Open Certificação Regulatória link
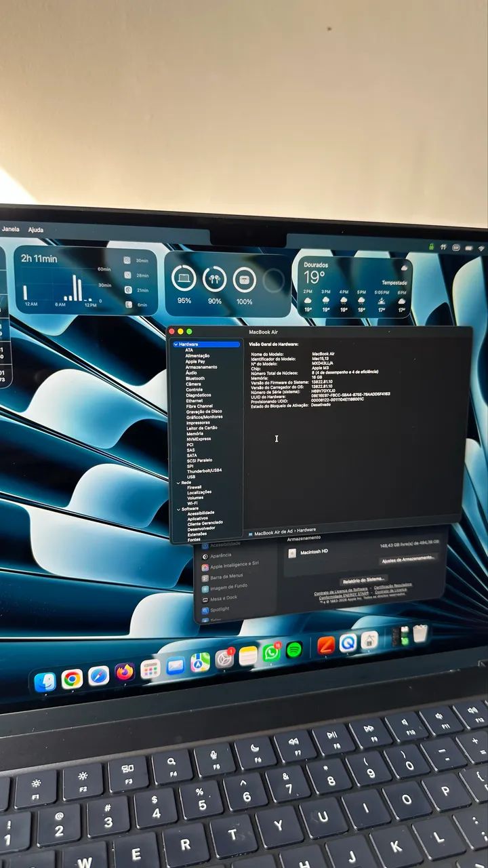488x868 pixels. pyautogui.click(x=393, y=585)
